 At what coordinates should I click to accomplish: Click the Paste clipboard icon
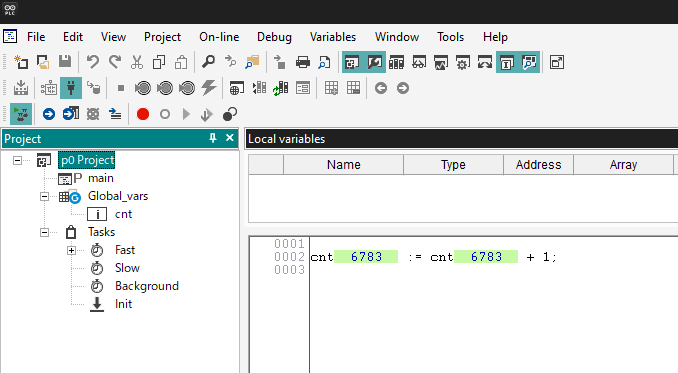[181, 62]
